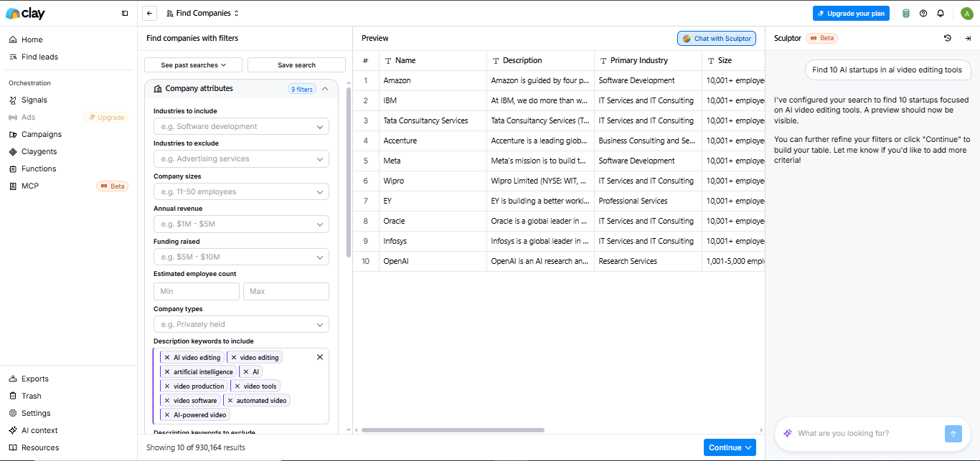
Task: Click Chat with Sculptor button
Action: click(717, 38)
